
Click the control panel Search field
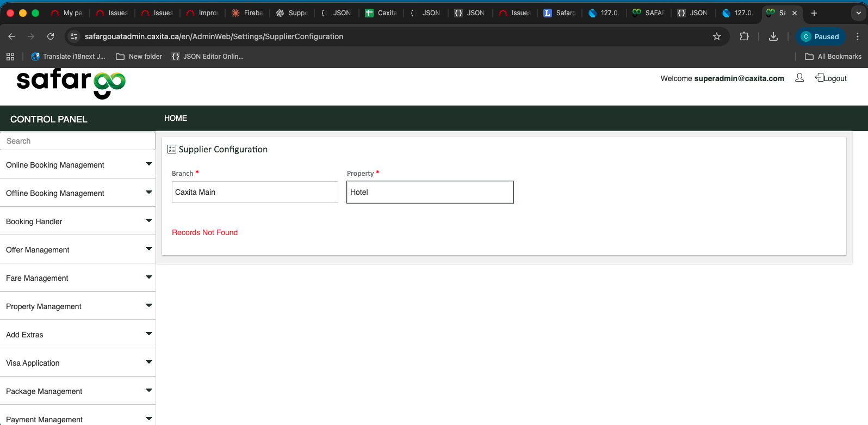click(78, 141)
